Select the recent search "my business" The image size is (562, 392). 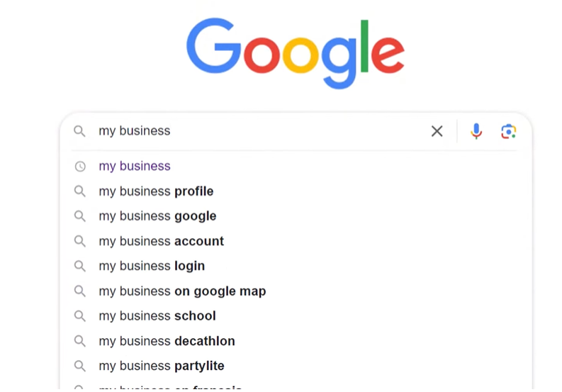tap(135, 167)
